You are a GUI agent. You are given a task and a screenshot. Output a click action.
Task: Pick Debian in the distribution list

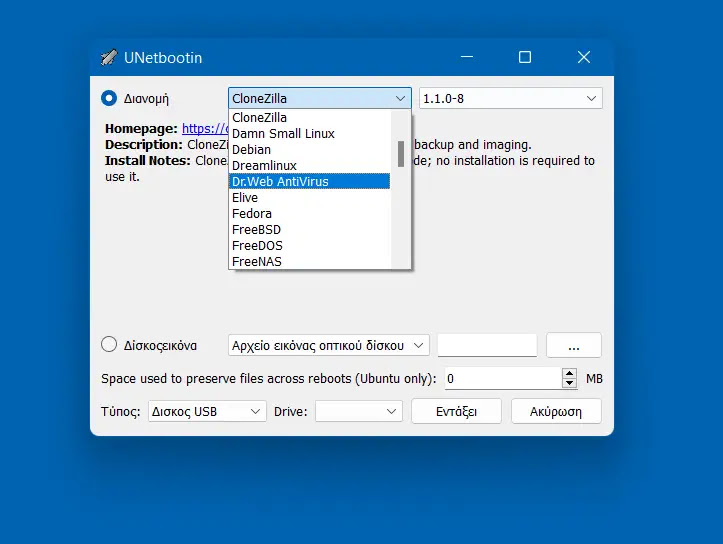309,150
